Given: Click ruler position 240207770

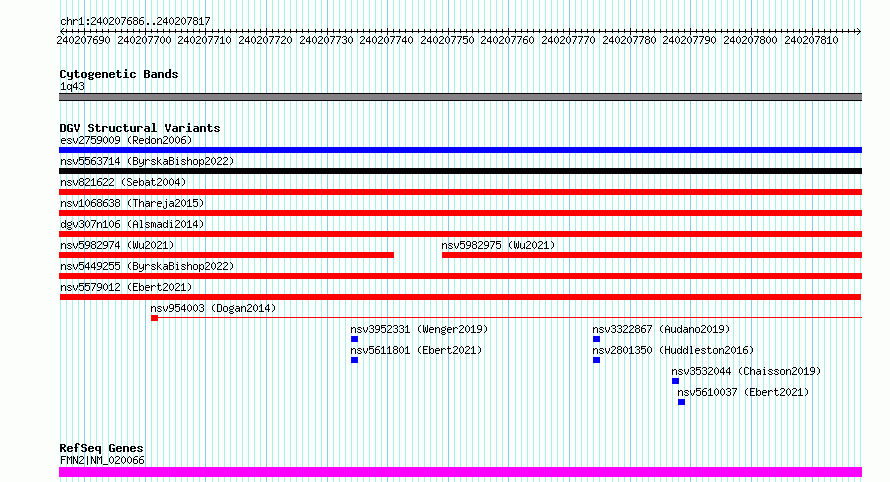Looking at the screenshot, I should (568, 40).
